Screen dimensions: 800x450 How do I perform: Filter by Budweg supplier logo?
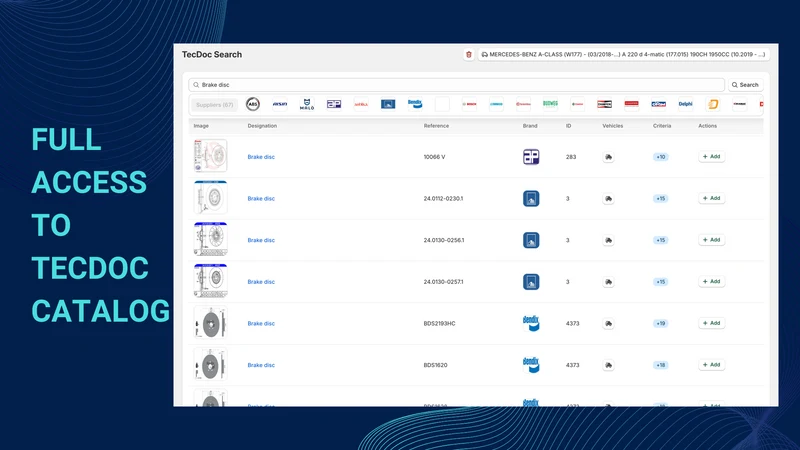[550, 104]
